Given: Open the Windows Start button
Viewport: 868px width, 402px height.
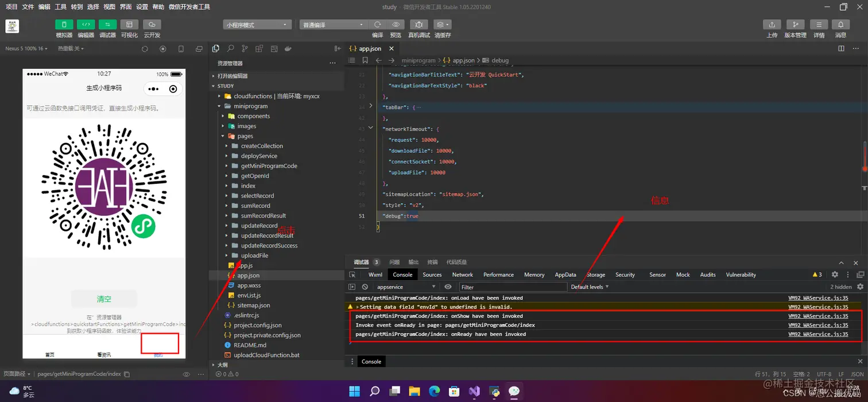Looking at the screenshot, I should [x=354, y=392].
